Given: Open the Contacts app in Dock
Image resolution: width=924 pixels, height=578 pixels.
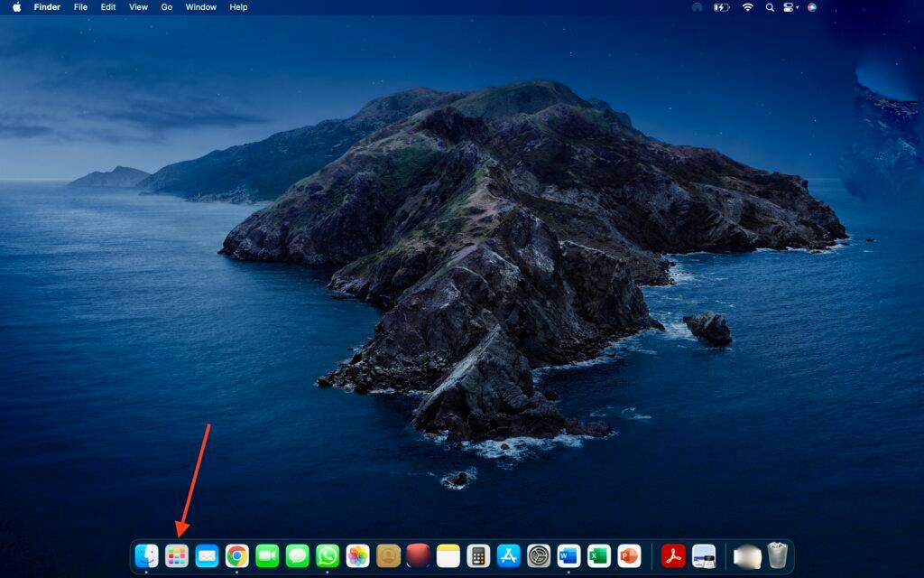Looking at the screenshot, I should [388, 555].
